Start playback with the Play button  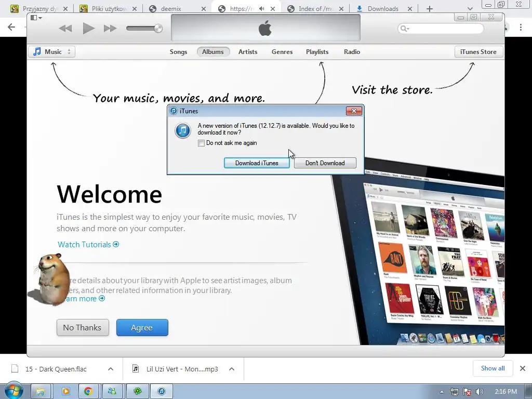click(x=88, y=29)
